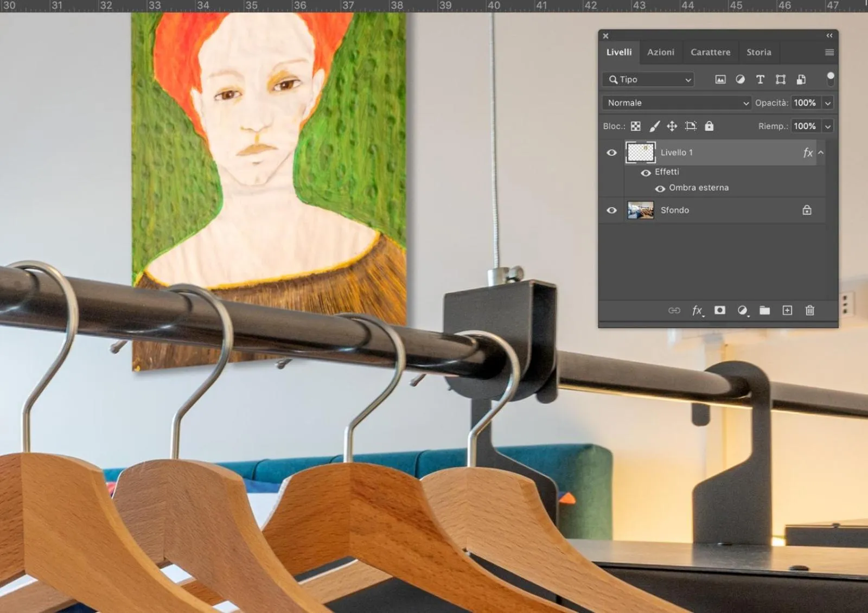The image size is (868, 613).
Task: Create a new layer
Action: (787, 310)
